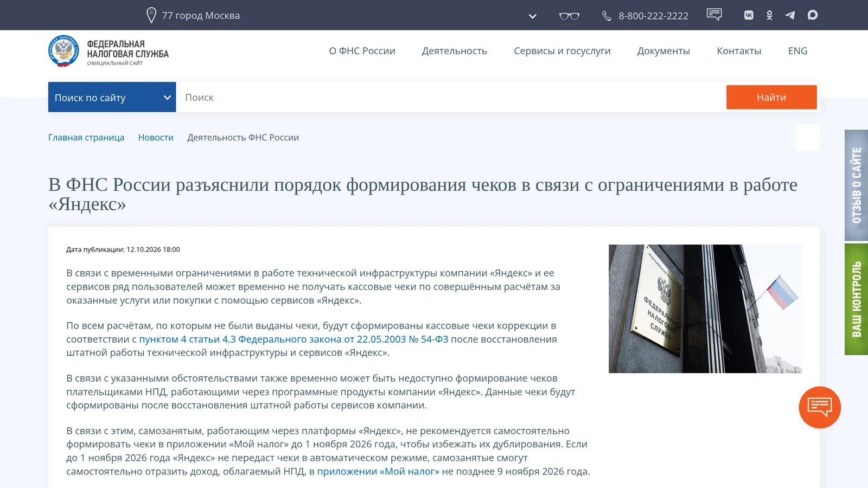Screen dimensions: 868x488
Task: Enable visually impaired glasses mode
Action: pyautogui.click(x=569, y=16)
